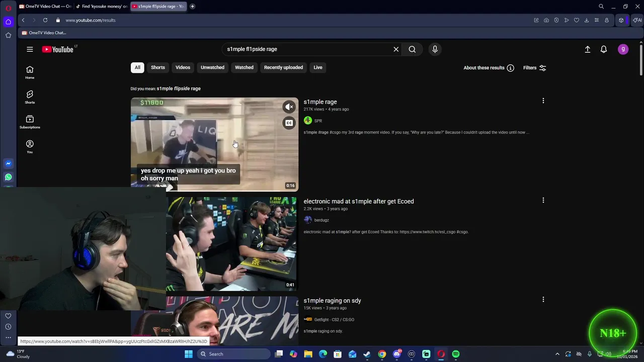Open 'electronic mad at s1mple after get Ecoed'
Viewport: 644px width, 362px height.
tap(359, 202)
